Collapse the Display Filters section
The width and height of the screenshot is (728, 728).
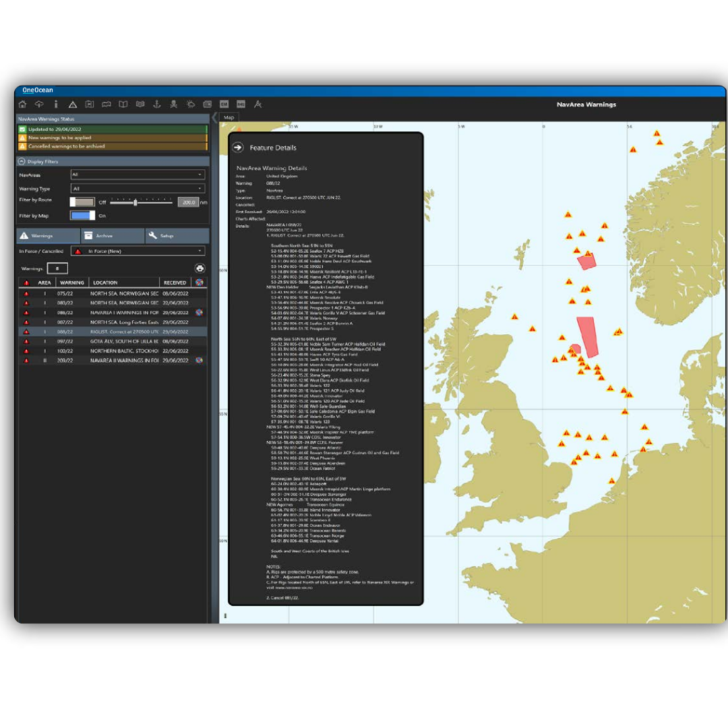[22, 162]
